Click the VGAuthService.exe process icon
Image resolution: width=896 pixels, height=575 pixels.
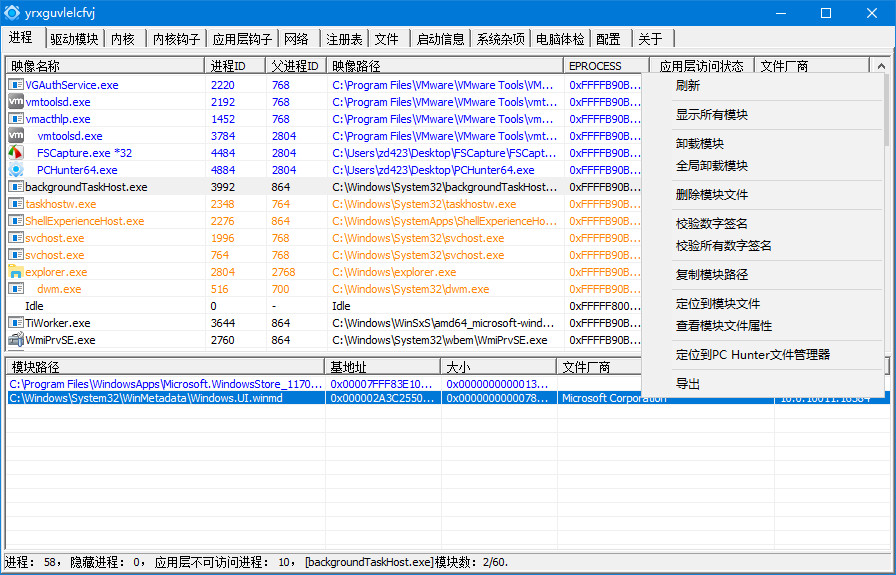(x=15, y=85)
